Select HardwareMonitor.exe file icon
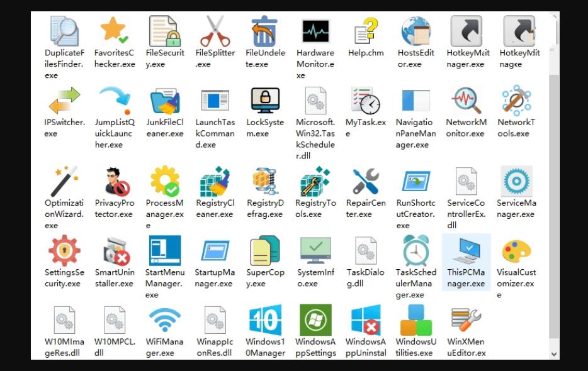This screenshot has height=371, width=588. pyautogui.click(x=315, y=31)
